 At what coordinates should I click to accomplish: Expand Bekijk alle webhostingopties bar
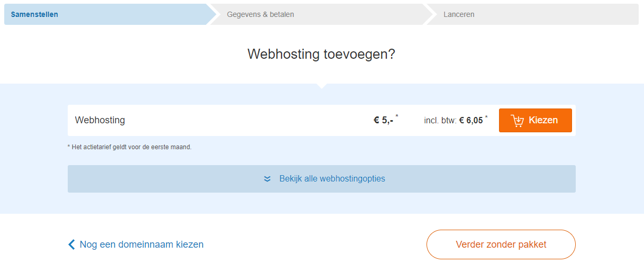click(x=322, y=179)
